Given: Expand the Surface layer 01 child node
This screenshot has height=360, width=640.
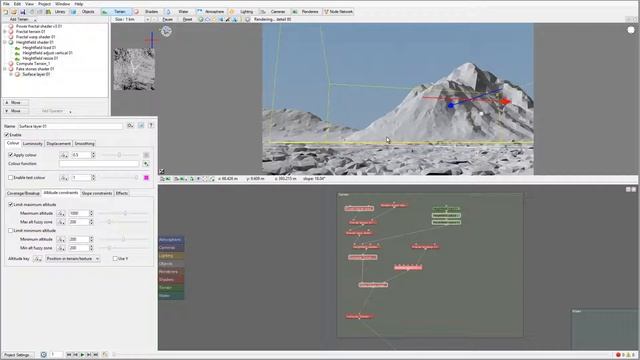Looking at the screenshot, I should [x=11, y=74].
